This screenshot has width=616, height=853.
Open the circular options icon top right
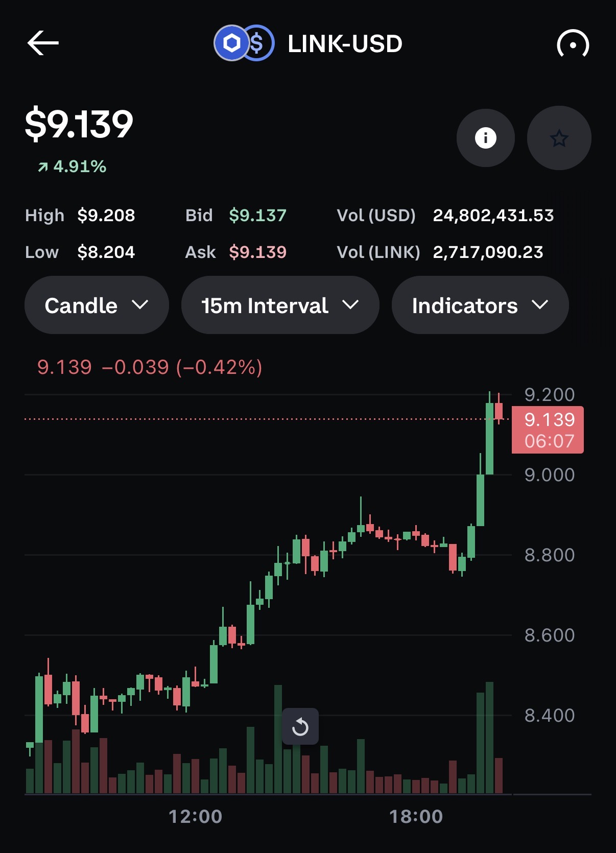pos(573,44)
